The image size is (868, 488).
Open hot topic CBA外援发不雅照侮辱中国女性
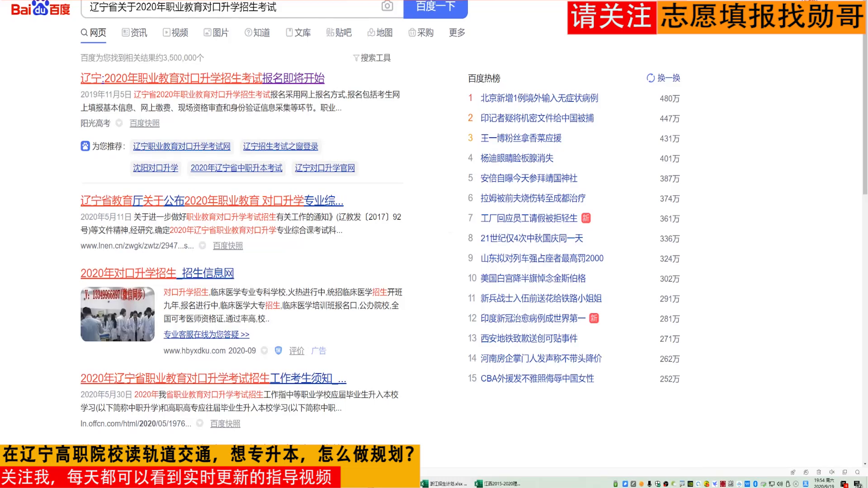[x=537, y=379]
